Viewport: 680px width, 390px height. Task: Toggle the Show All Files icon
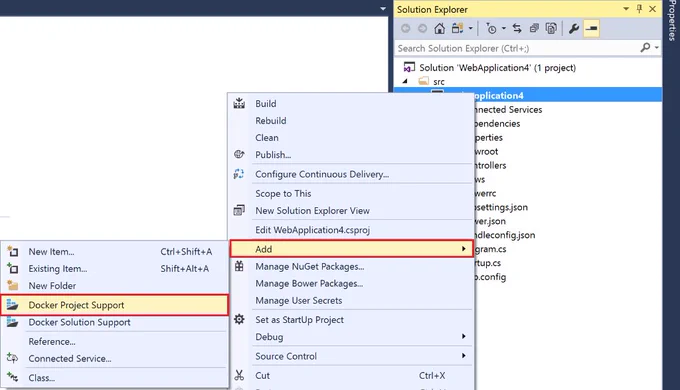click(551, 29)
